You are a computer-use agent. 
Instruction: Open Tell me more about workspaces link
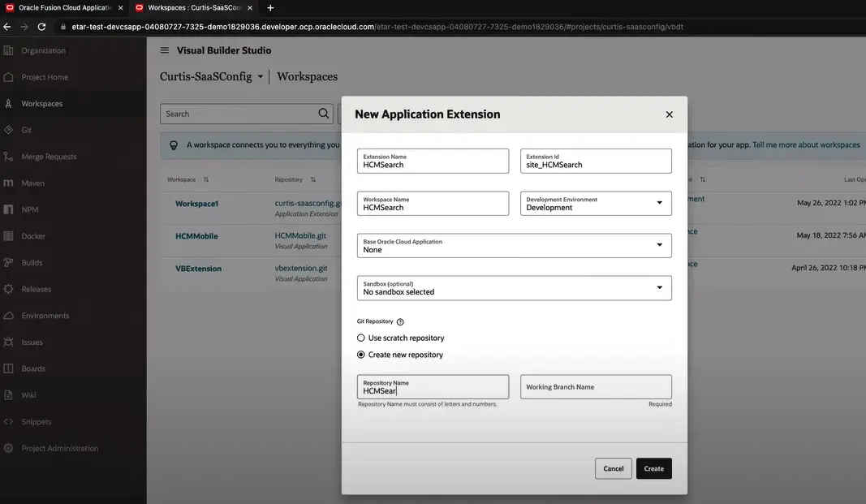coord(806,144)
